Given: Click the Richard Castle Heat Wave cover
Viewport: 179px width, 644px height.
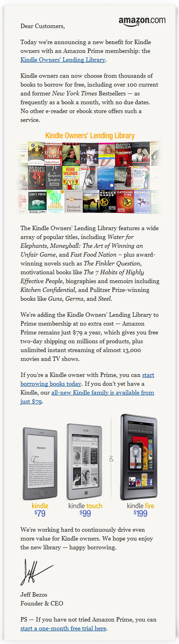Looking at the screenshot, I should [x=36, y=177].
